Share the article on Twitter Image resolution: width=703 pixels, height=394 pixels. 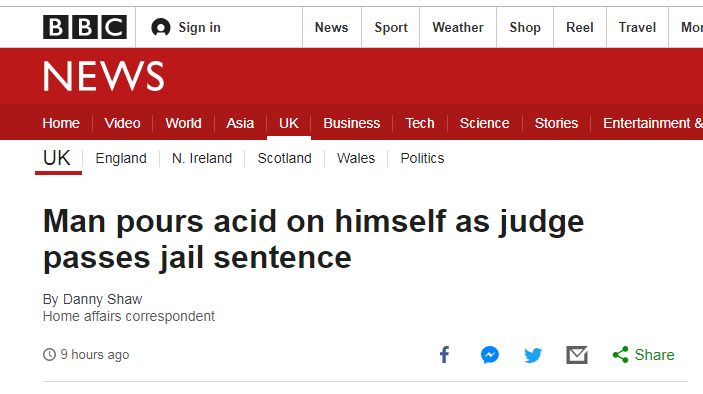pos(533,355)
